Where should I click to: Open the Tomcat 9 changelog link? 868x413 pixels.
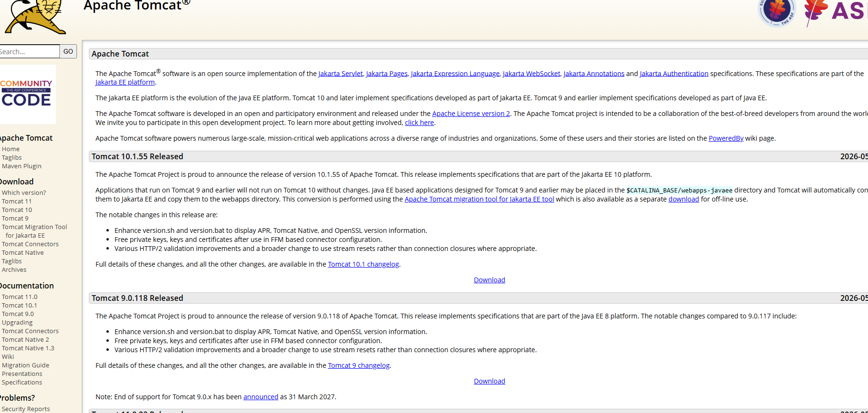(x=359, y=365)
